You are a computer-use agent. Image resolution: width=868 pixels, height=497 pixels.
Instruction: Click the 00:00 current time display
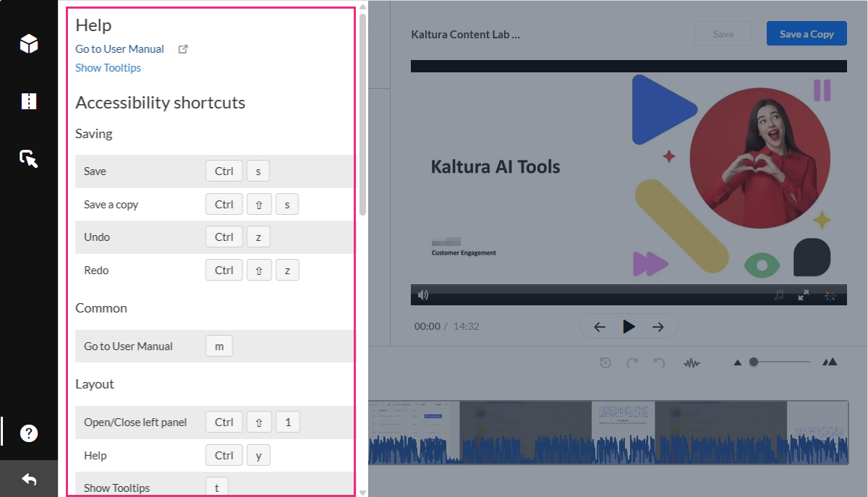click(427, 326)
